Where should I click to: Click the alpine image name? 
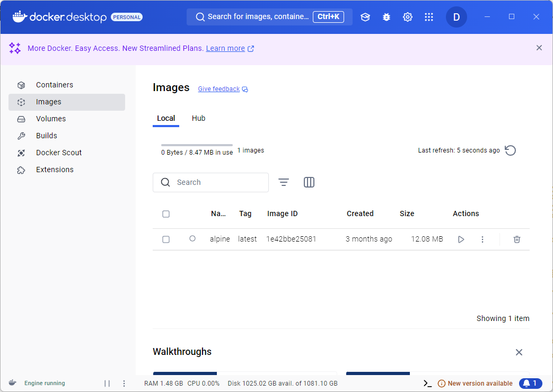(220, 239)
